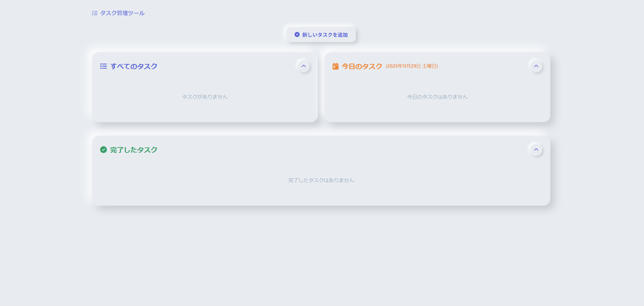This screenshot has width=644, height=306.
Task: Click the date 2025年11月29日 土曜日
Action: pyautogui.click(x=412, y=66)
